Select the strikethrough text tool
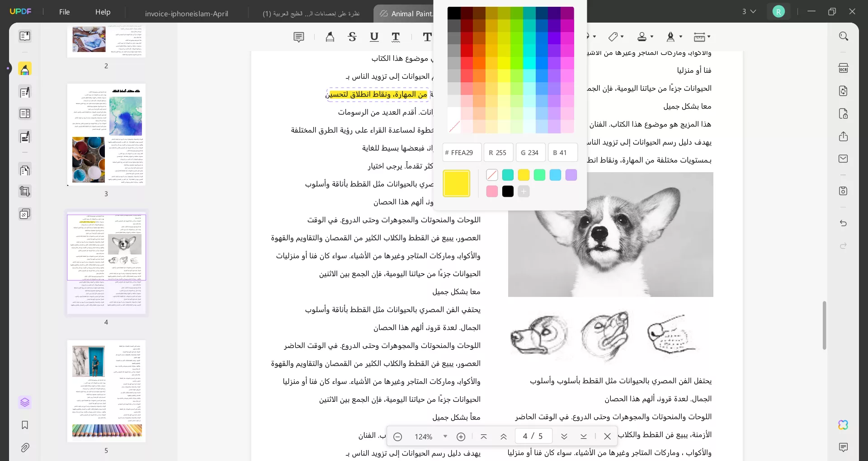The height and width of the screenshot is (461, 868). 352,37
